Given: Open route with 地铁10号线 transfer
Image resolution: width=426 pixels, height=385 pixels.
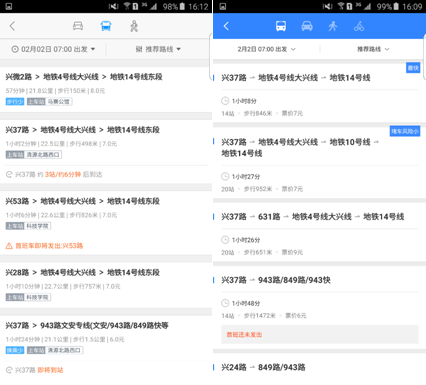Looking at the screenshot, I should click(x=319, y=162).
